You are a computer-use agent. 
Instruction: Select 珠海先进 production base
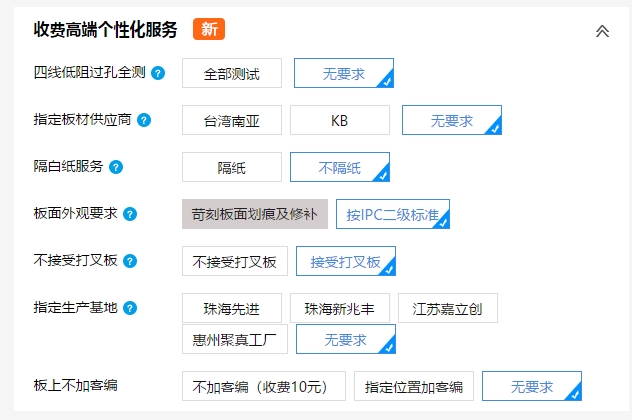point(232,308)
